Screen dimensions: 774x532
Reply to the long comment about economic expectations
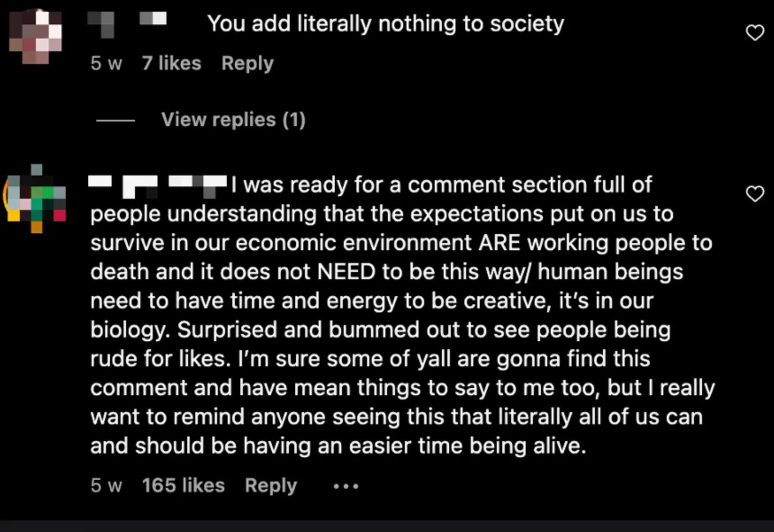pyautogui.click(x=270, y=486)
